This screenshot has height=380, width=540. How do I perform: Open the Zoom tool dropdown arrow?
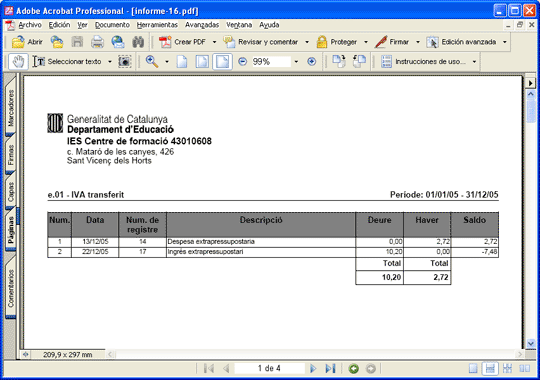pyautogui.click(x=167, y=62)
